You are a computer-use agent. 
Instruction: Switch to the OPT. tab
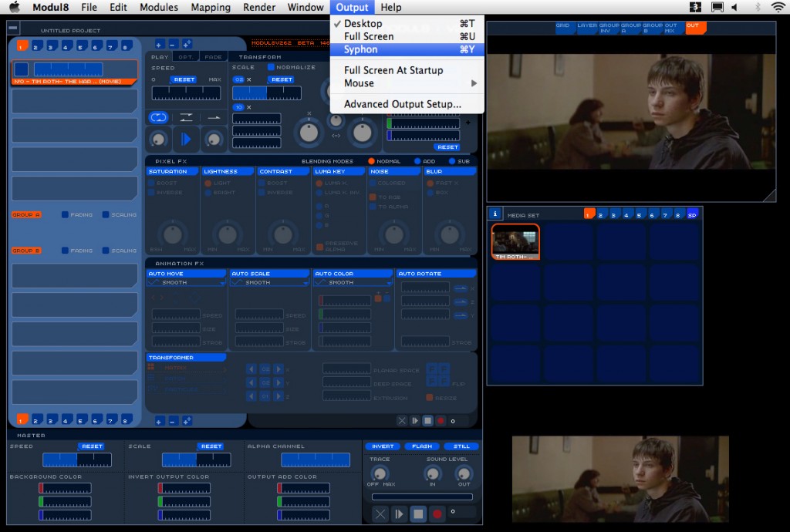coord(186,57)
